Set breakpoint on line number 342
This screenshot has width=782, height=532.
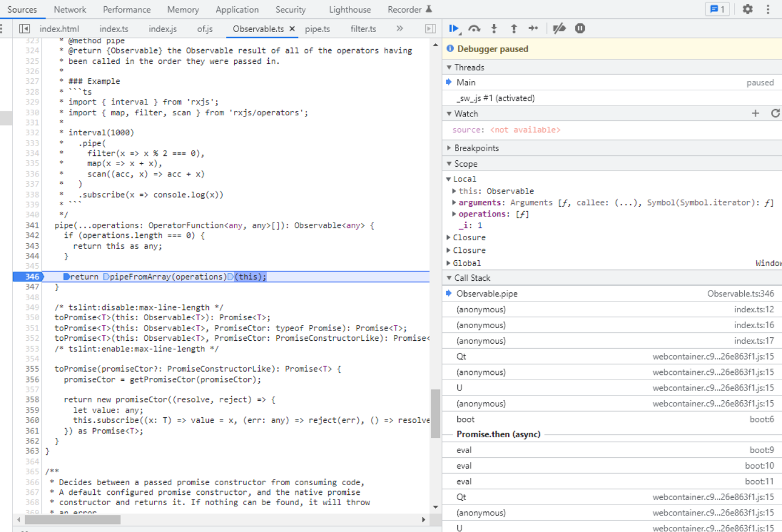pyautogui.click(x=32, y=236)
